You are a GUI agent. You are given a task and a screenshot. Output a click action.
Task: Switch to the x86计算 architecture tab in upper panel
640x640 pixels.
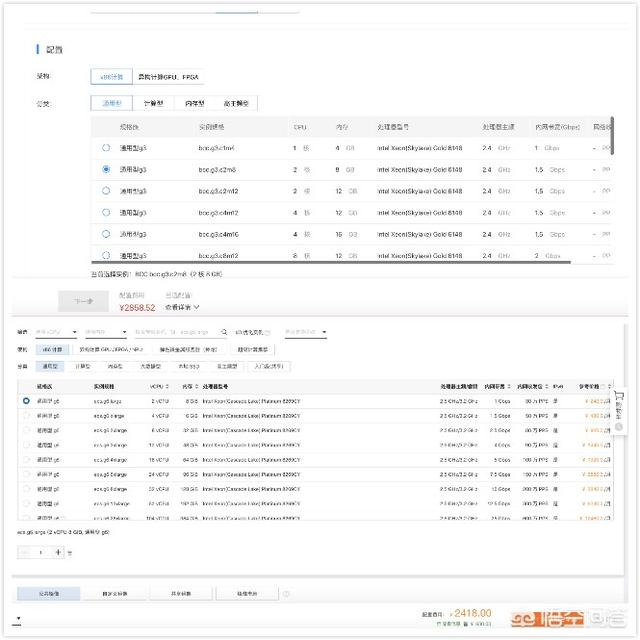(x=111, y=77)
